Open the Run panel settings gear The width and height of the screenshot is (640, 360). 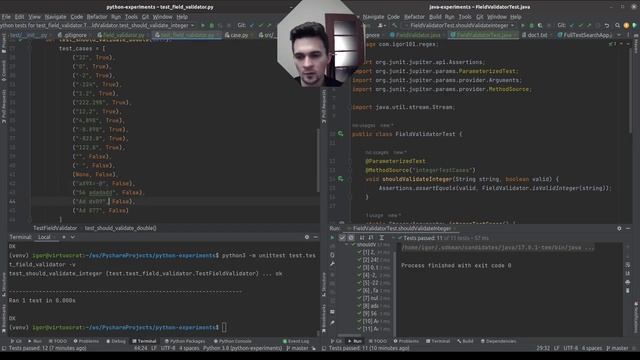[x=619, y=229]
